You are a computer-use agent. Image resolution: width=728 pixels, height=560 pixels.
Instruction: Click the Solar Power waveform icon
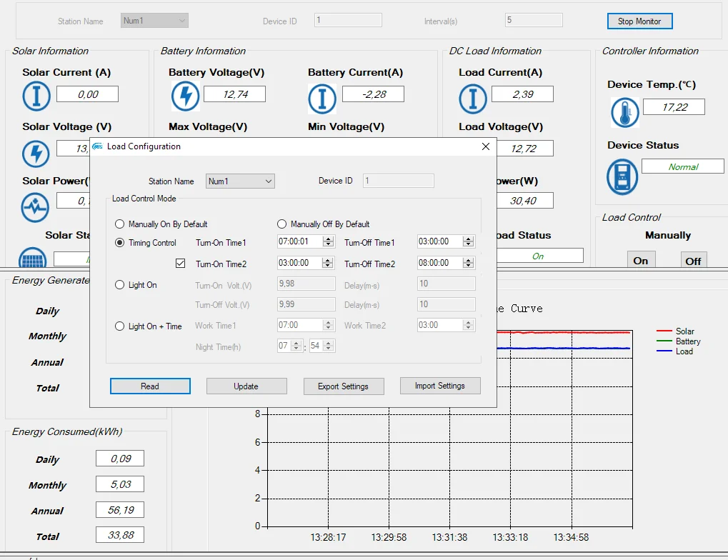pos(36,206)
